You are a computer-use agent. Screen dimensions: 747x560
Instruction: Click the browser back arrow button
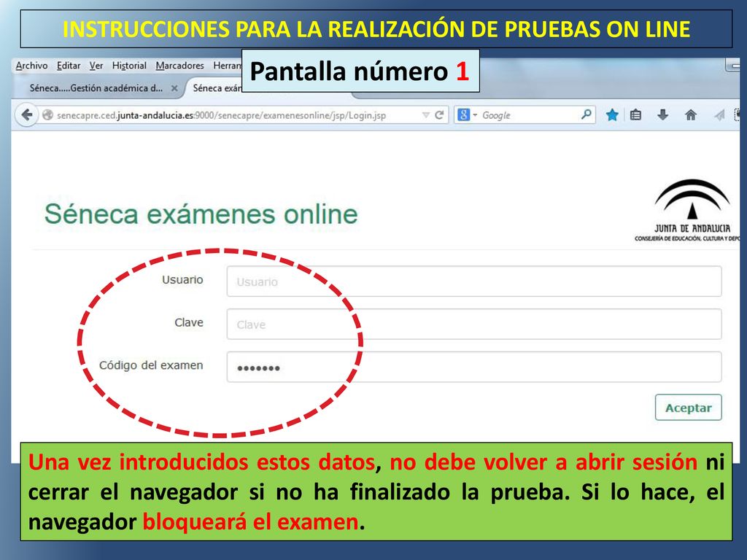[x=27, y=114]
